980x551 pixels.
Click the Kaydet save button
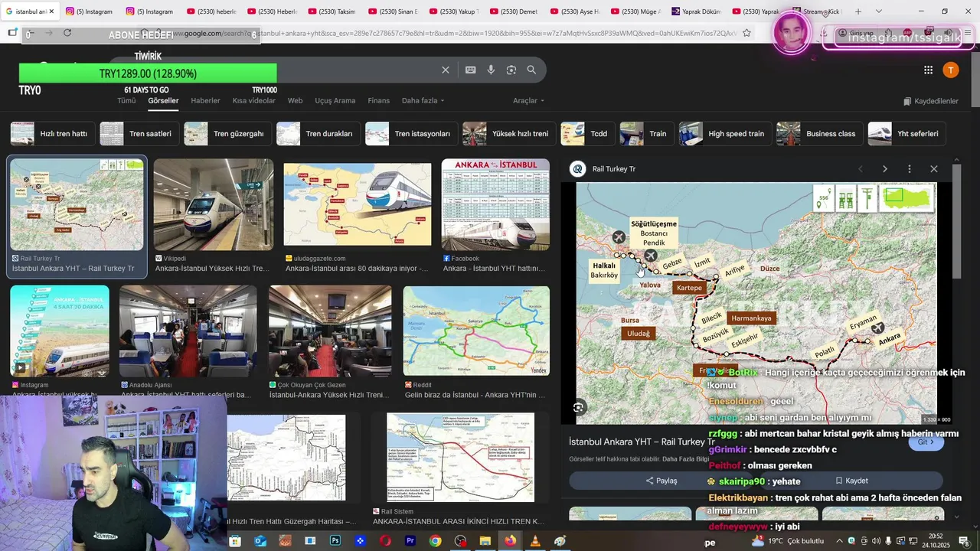[x=851, y=481]
